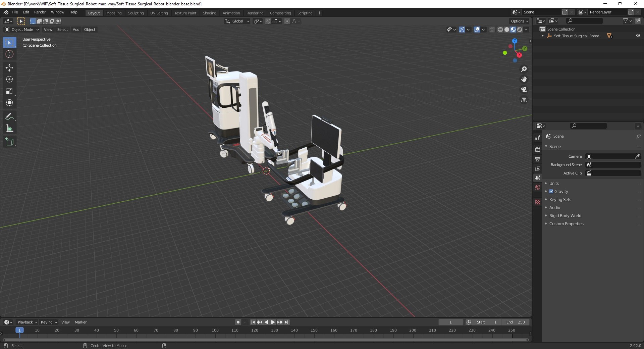Toggle viewport gizmos display

coord(462,30)
